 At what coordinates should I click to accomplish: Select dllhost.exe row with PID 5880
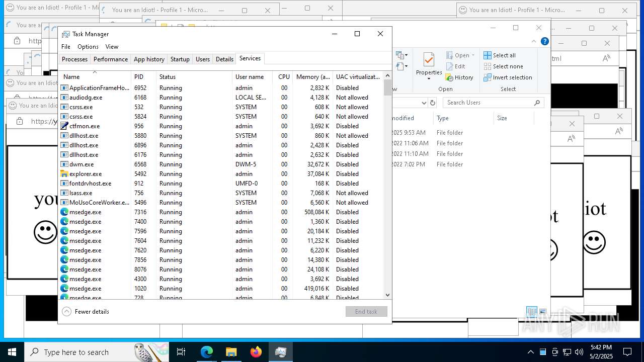click(221, 136)
